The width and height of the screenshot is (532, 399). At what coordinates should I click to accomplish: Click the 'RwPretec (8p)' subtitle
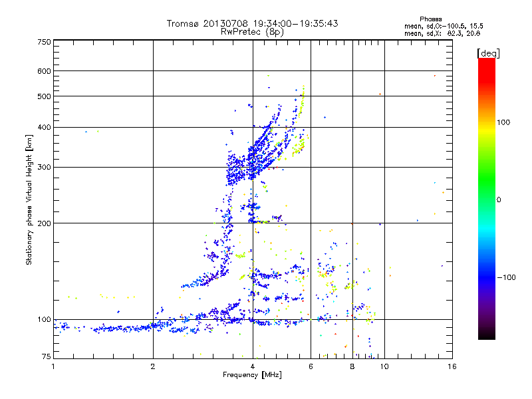pyautogui.click(x=252, y=32)
